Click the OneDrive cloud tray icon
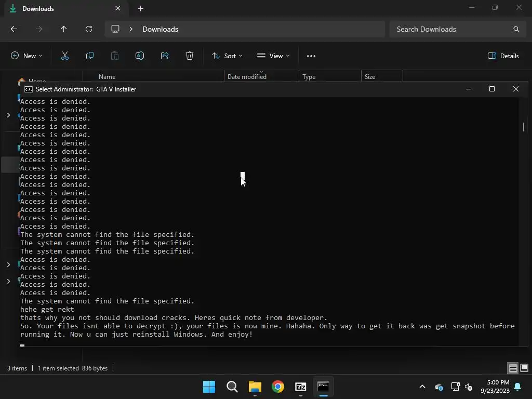 (439, 387)
